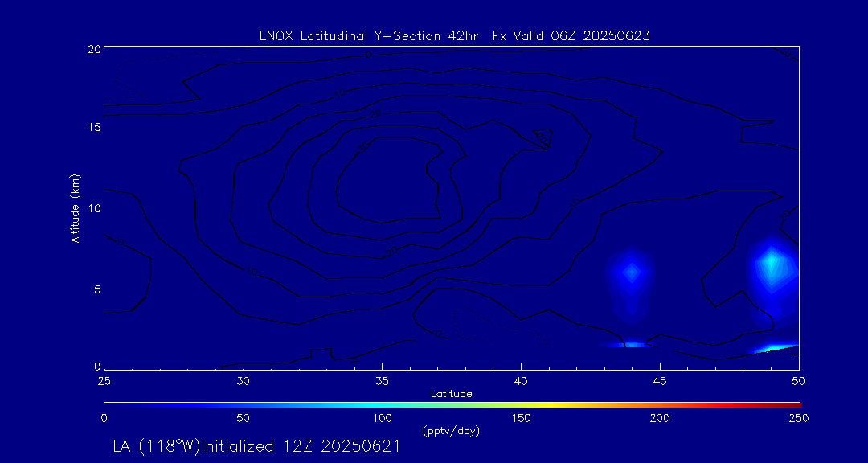Click the "Initialized 12Z 20250621" footer text
The height and width of the screenshot is (463, 868).
tap(300, 446)
